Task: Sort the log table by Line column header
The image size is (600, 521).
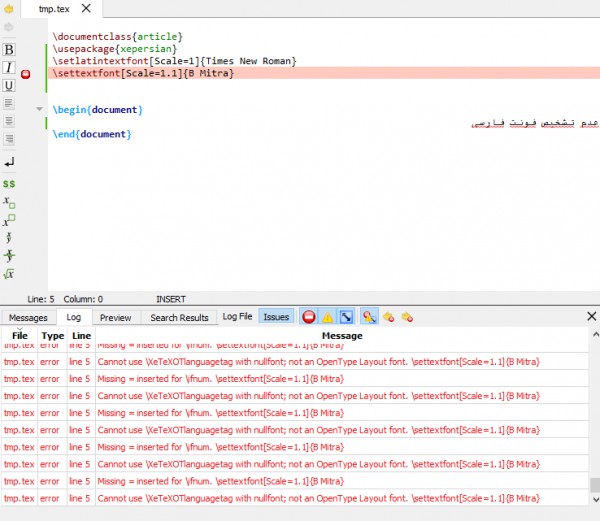Action: (x=81, y=336)
